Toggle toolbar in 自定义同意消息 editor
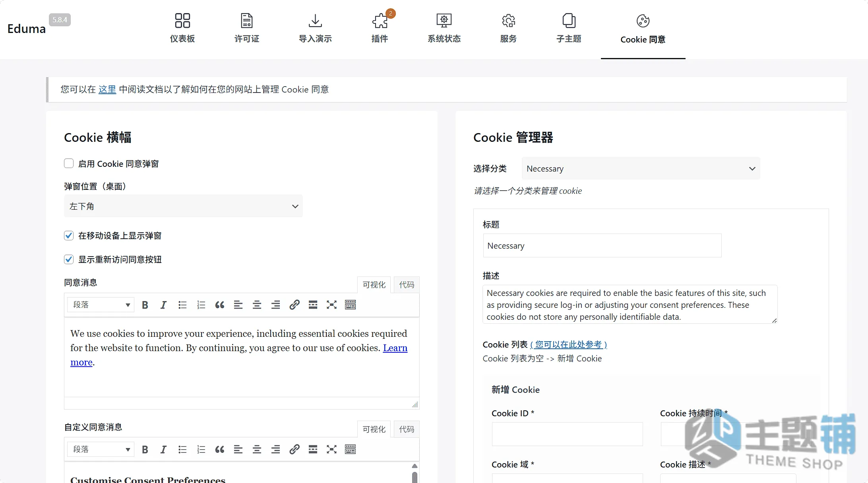868x483 pixels. tap(350, 449)
